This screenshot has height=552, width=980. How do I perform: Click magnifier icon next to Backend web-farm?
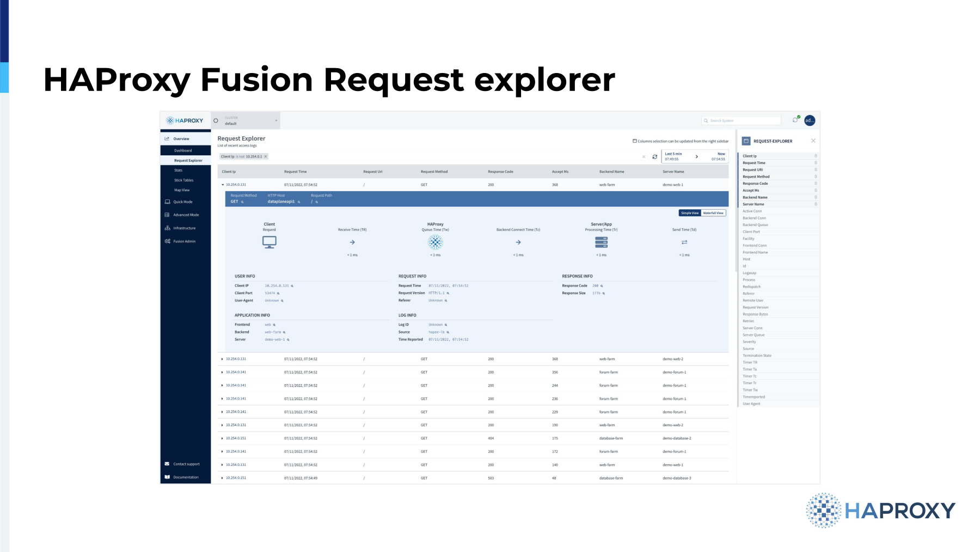pos(284,332)
